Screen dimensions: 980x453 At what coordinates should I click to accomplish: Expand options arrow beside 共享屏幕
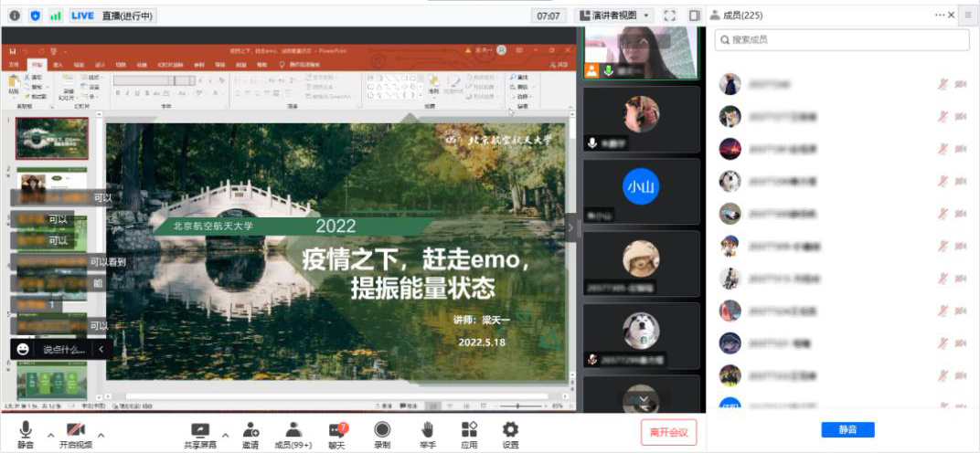(225, 435)
